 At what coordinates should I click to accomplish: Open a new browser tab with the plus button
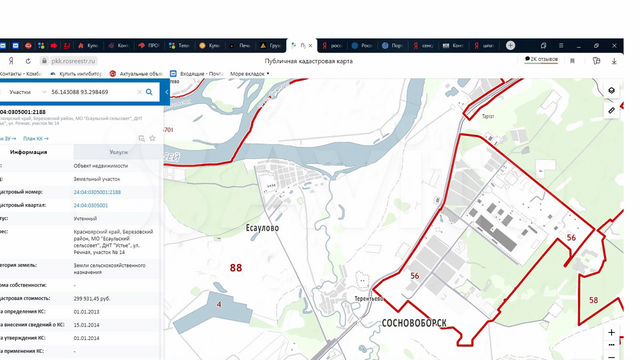510,45
